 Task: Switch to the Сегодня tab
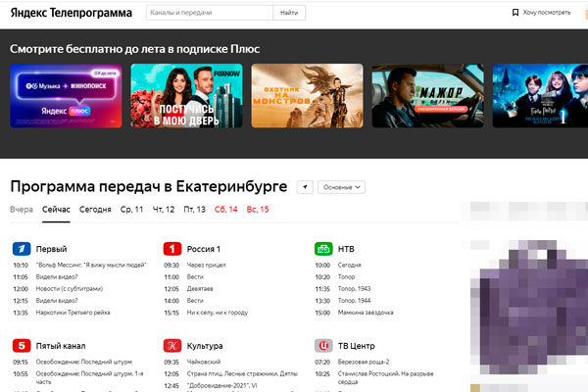coord(95,210)
